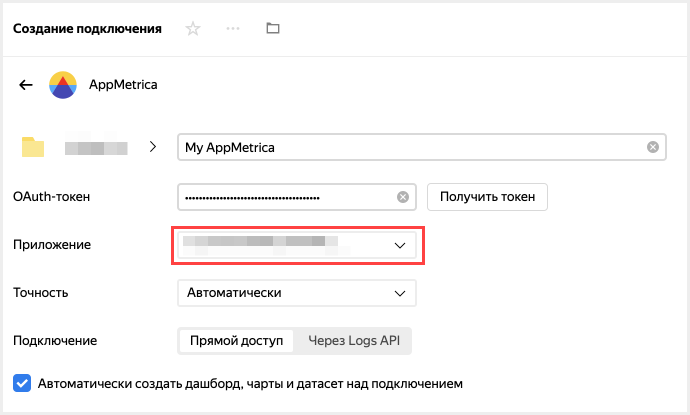Open the Приложение dropdown

[296, 245]
